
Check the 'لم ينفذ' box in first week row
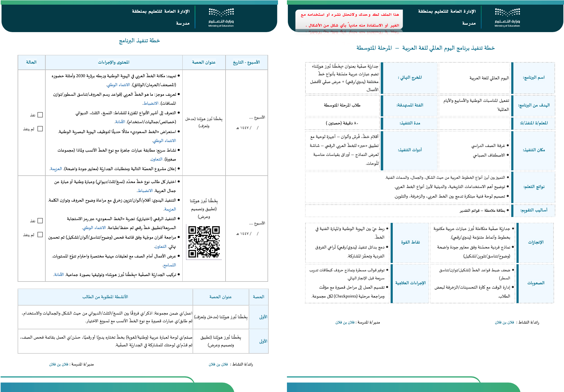[40, 129]
